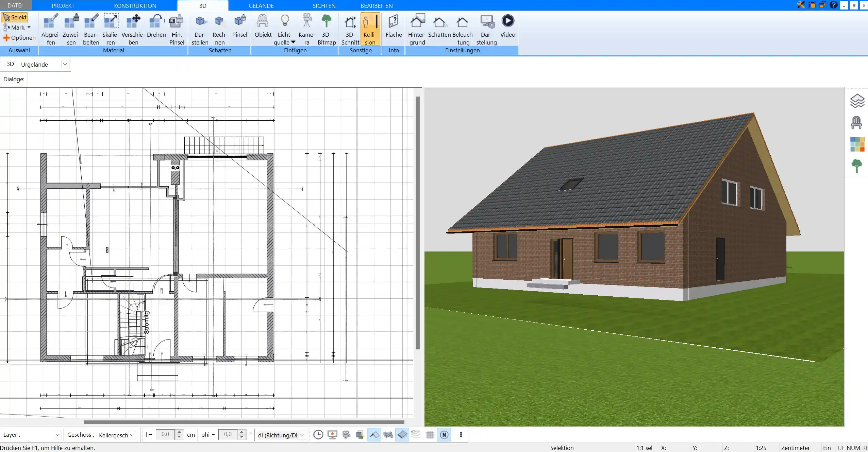This screenshot has height=452, width=868.
Task: Activate the Selekt selection tool
Action: pyautogui.click(x=15, y=17)
